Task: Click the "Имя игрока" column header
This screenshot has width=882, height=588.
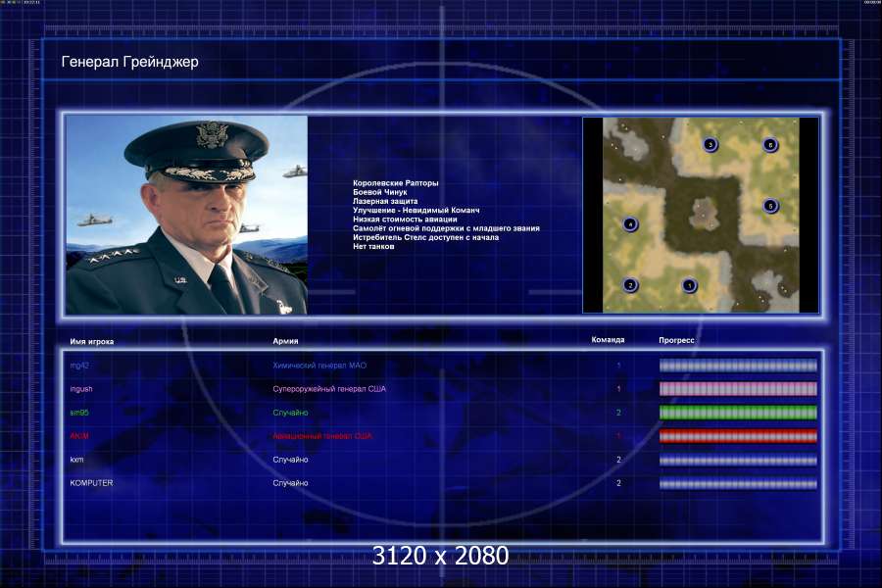Action: click(92, 342)
